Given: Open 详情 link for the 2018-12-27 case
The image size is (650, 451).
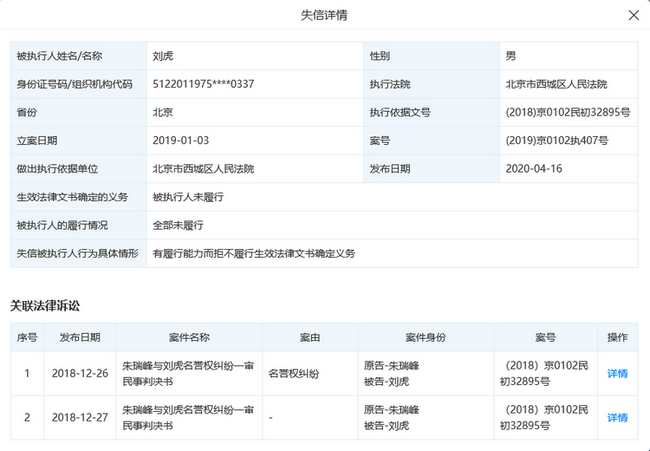Looking at the screenshot, I should tap(617, 418).
